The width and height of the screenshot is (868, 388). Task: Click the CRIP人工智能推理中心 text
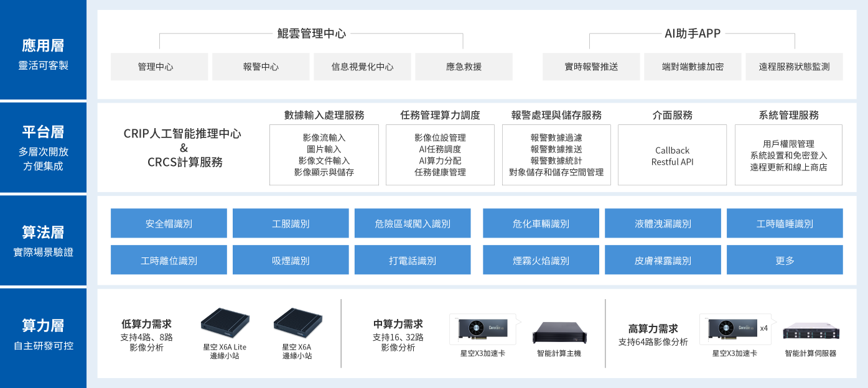pyautogui.click(x=183, y=133)
